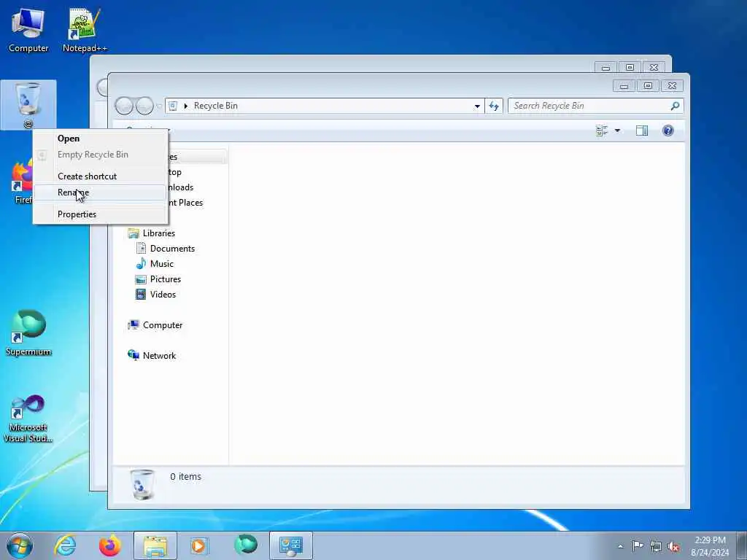Viewport: 747px width, 560px height.
Task: Click the Recycle Bin icon in details pane
Action: click(x=142, y=484)
